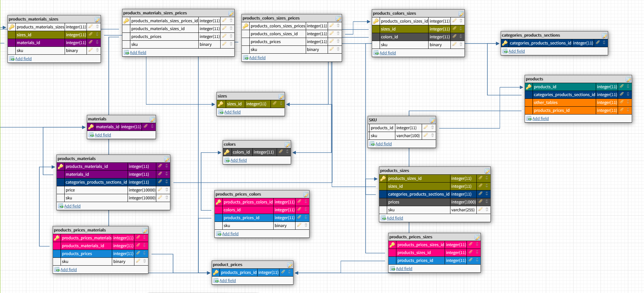Viewport: 644px width, 293px height.
Task: Open the edit icon of products_materials_sizes_prices table header
Action: click(231, 13)
